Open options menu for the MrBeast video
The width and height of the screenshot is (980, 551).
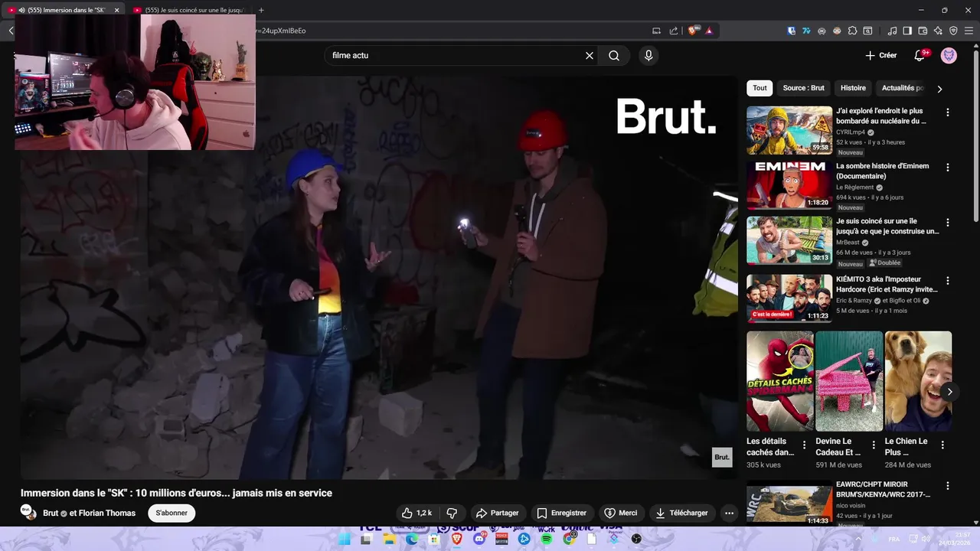[x=948, y=222]
